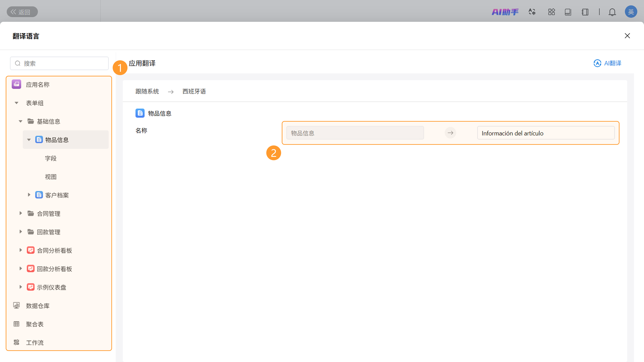
Task: Click the 返回 back button
Action: [x=22, y=12]
